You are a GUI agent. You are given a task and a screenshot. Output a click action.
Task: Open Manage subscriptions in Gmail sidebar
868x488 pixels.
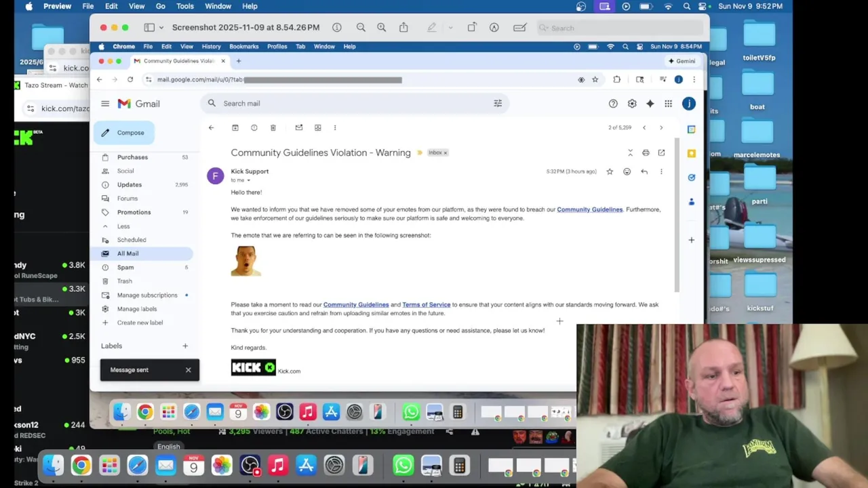click(x=147, y=295)
